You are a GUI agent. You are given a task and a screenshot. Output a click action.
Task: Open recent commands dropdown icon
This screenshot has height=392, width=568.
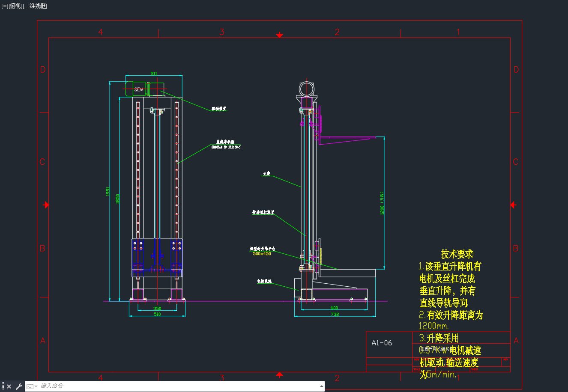pos(32,386)
